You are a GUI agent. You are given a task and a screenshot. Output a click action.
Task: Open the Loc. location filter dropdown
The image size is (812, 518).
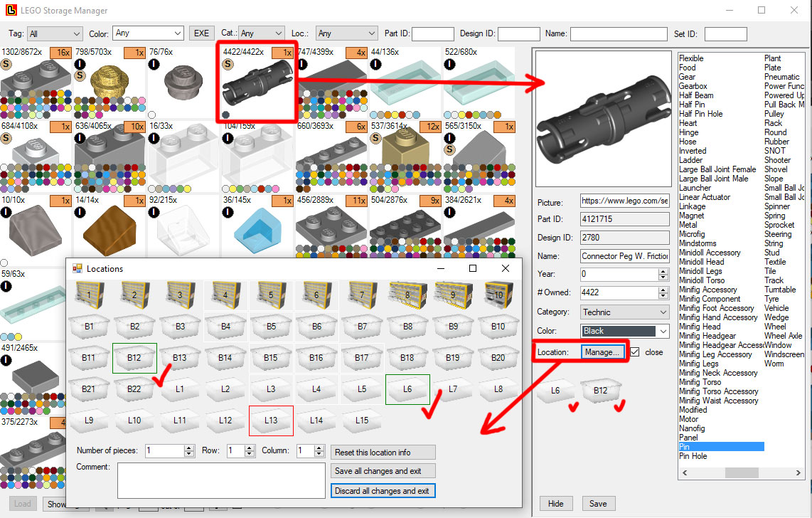346,33
